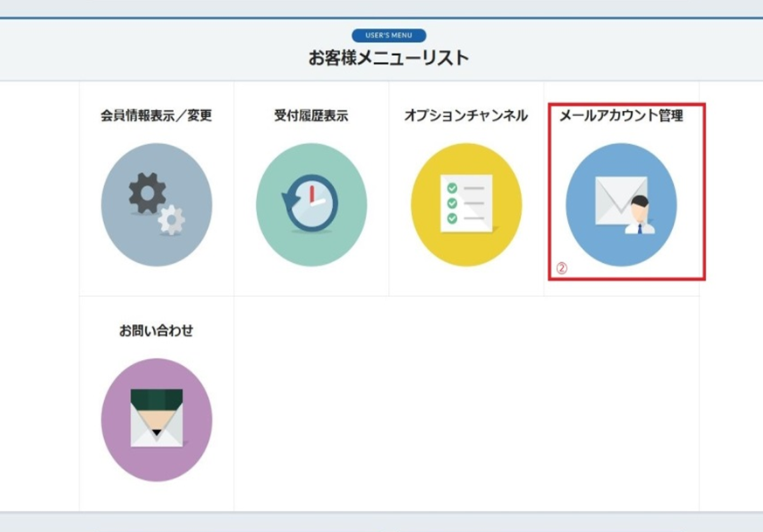Open the yellow checklist icon for オプションチャンネル
Screen dimensions: 763x532
466,204
